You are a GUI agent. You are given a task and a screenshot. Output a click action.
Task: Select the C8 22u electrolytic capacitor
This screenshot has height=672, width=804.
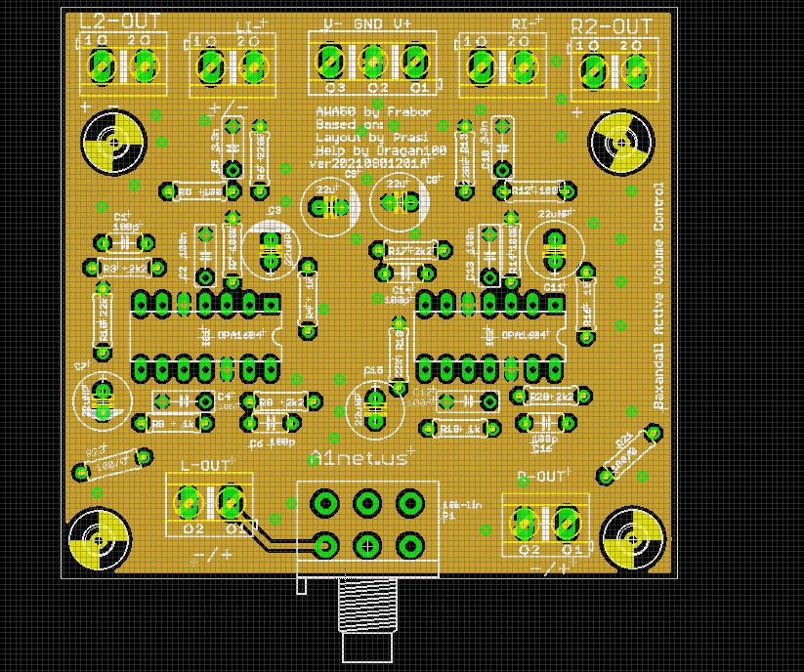coord(329,206)
